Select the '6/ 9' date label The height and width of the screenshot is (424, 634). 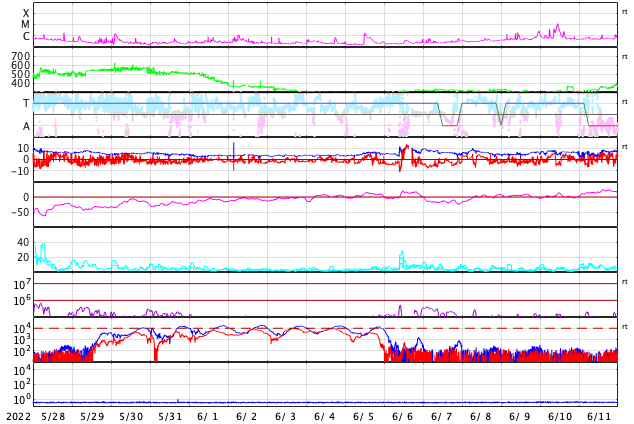[520, 416]
